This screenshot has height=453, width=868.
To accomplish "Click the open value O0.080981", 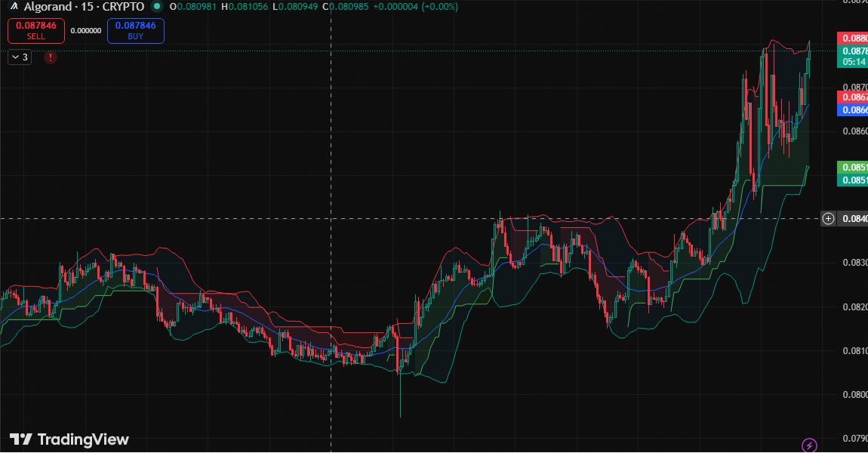I will (192, 7).
